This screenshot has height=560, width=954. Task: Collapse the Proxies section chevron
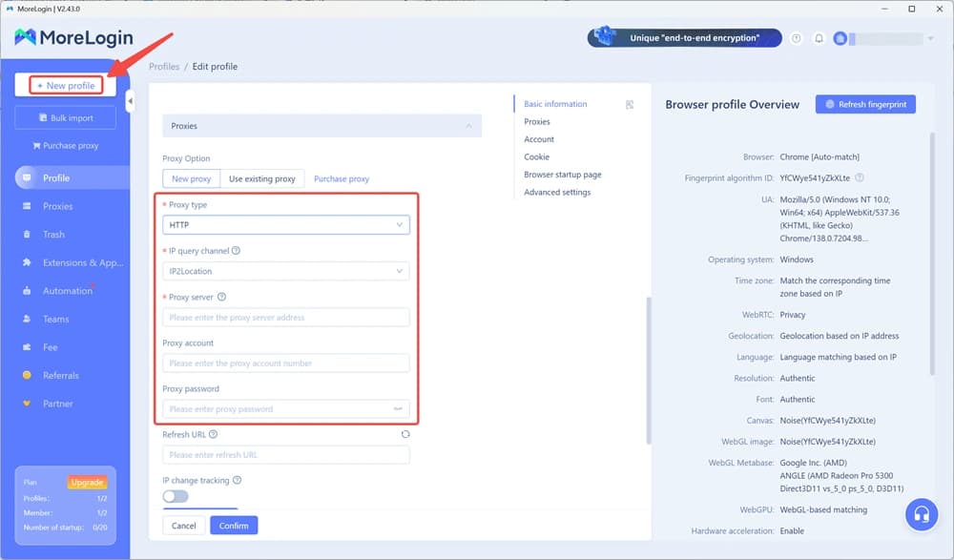point(469,125)
